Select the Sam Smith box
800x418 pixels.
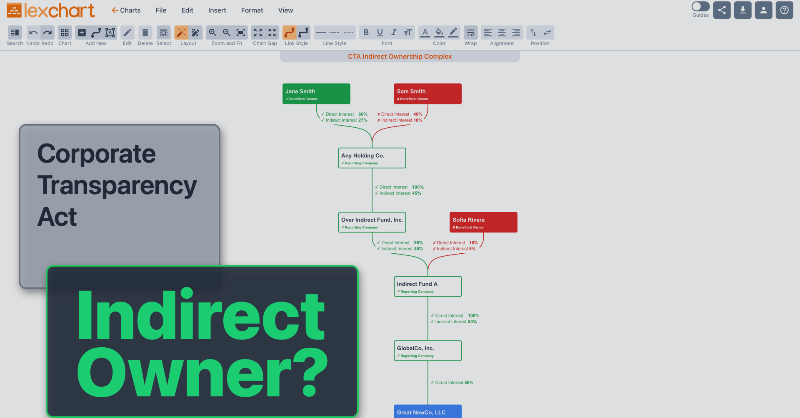(x=428, y=94)
